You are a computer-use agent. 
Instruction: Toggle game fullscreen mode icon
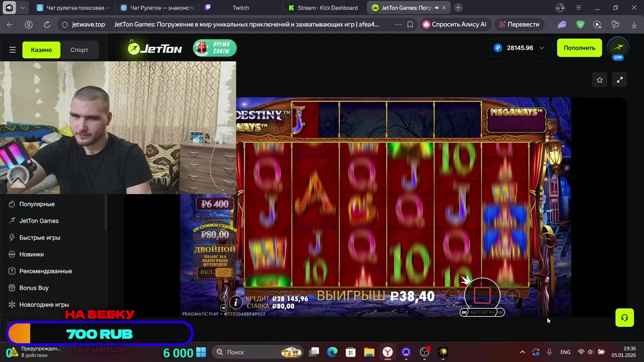(x=620, y=80)
